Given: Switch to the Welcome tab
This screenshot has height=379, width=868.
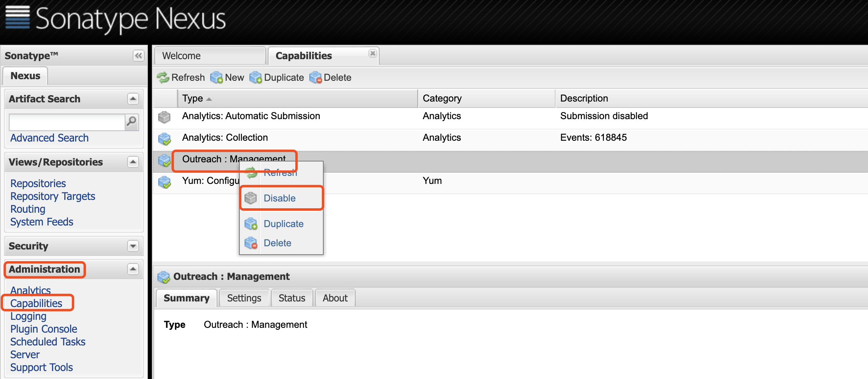Looking at the screenshot, I should pyautogui.click(x=210, y=56).
